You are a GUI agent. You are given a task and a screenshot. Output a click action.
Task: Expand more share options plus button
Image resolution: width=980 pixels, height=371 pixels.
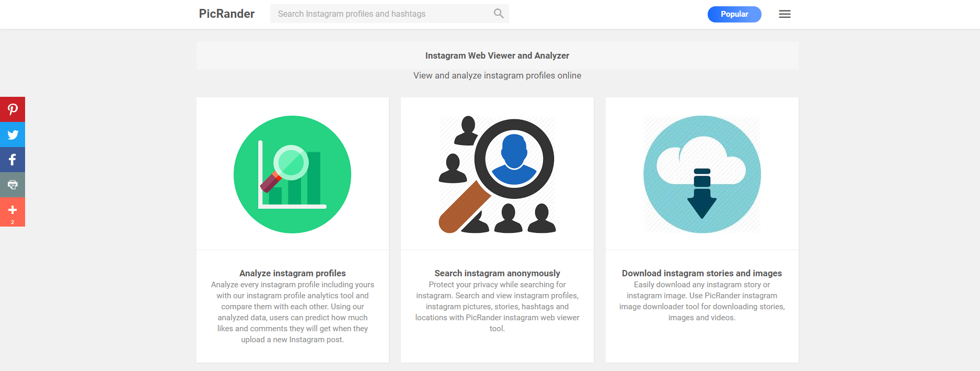click(x=13, y=212)
